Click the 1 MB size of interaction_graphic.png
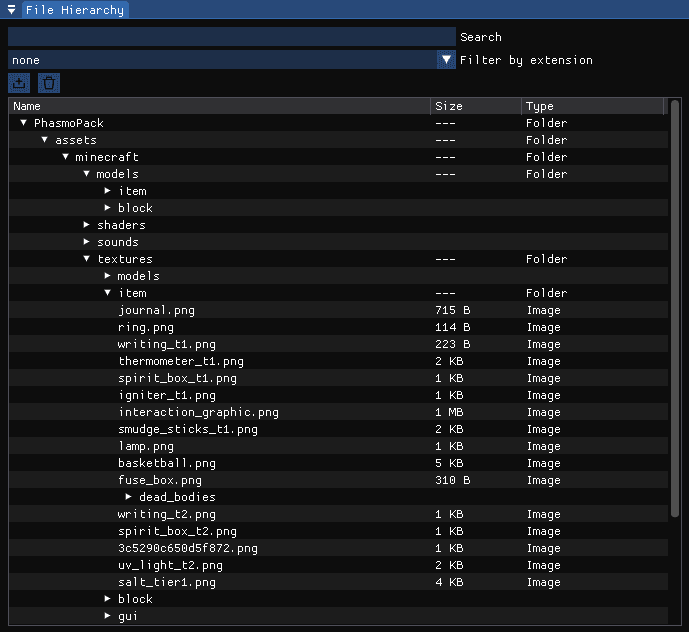 [449, 412]
